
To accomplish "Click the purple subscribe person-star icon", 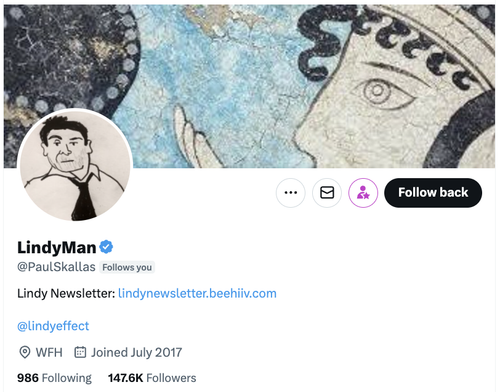I will click(363, 193).
